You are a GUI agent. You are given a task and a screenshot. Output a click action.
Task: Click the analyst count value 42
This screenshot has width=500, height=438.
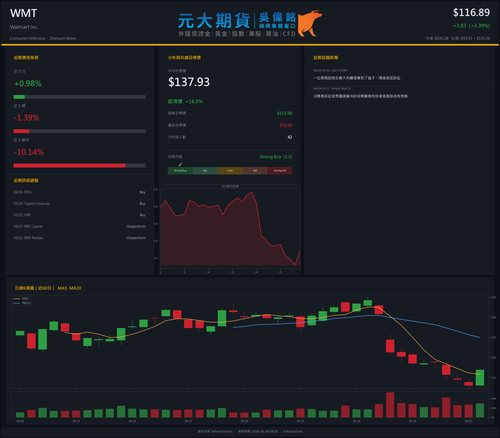tap(290, 137)
